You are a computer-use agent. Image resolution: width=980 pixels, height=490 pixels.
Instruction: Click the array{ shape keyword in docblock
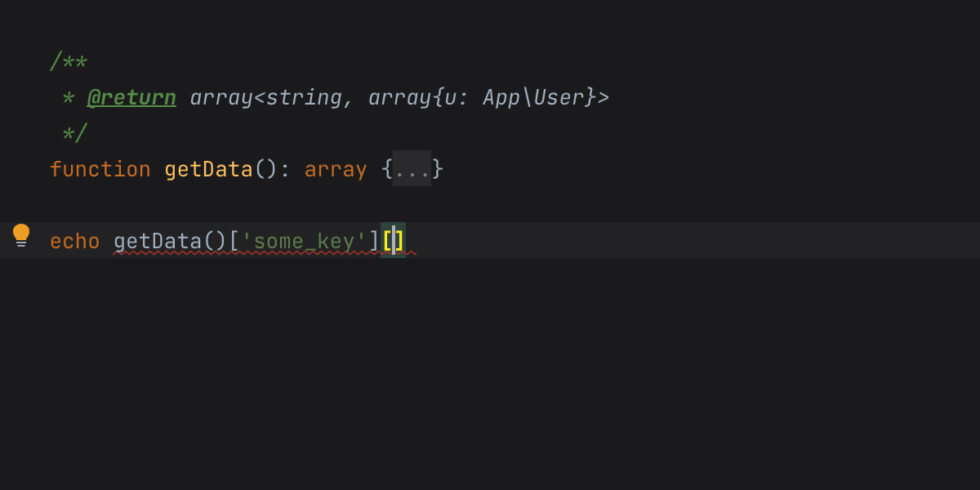(x=400, y=98)
